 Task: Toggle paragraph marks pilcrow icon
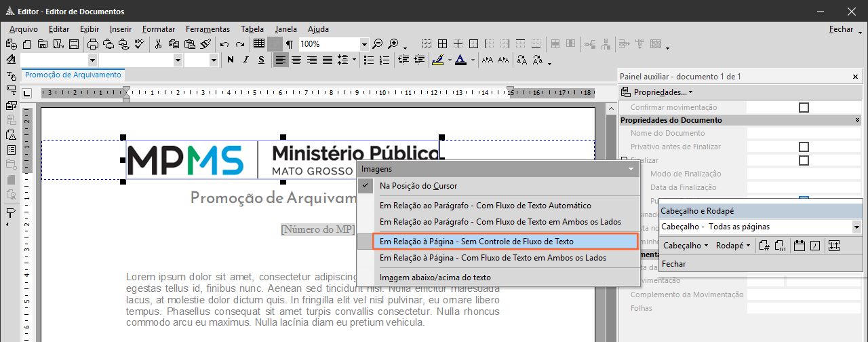[290, 44]
